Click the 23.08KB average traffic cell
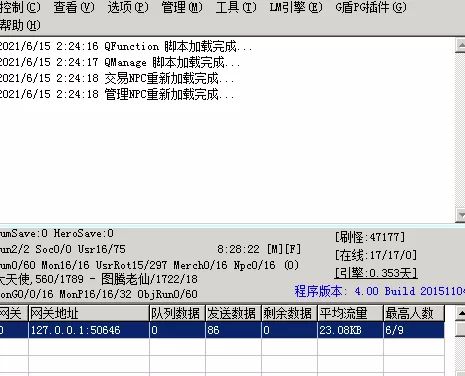Image resolution: width=465 pixels, height=376 pixels. coord(350,330)
